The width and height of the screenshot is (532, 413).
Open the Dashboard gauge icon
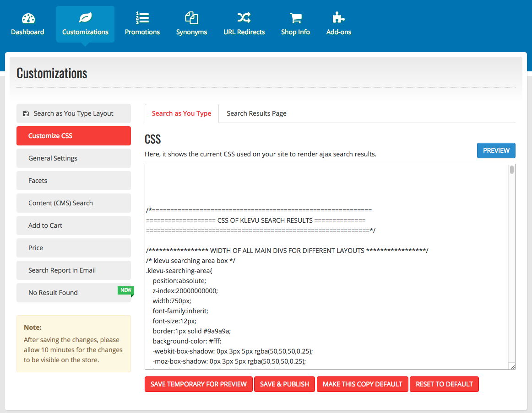coord(28,18)
